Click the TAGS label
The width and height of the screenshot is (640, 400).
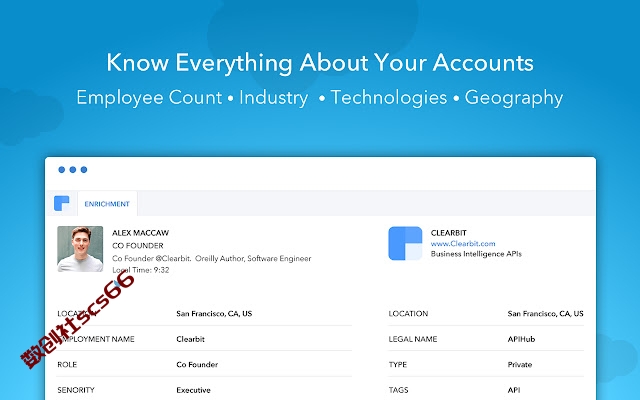click(x=398, y=390)
